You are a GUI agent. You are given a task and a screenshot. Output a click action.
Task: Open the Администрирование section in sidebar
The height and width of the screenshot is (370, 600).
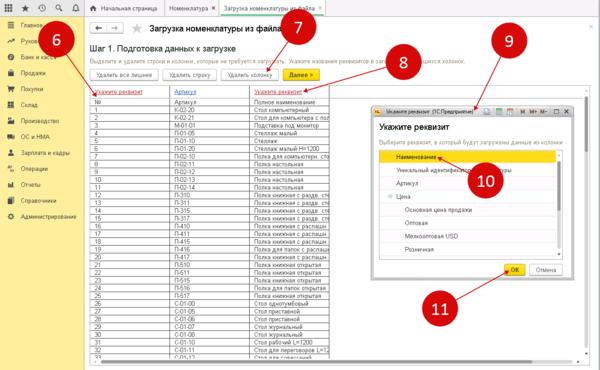pos(48,217)
